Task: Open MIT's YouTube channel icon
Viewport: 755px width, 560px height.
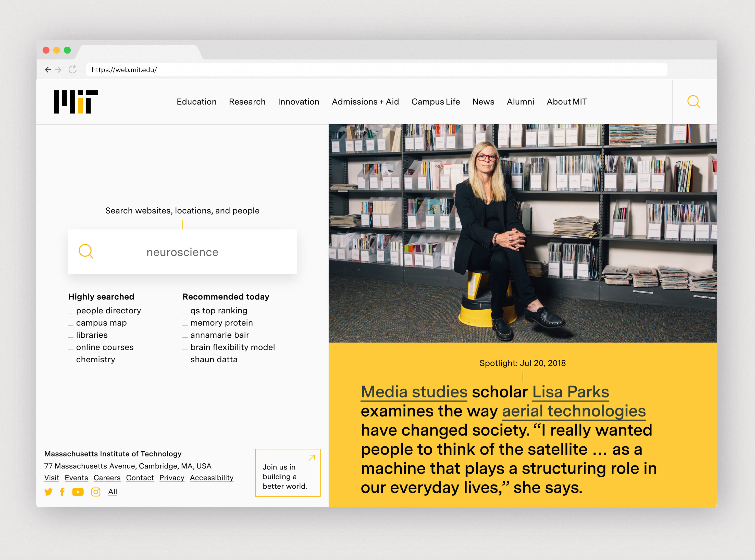Action: (78, 492)
